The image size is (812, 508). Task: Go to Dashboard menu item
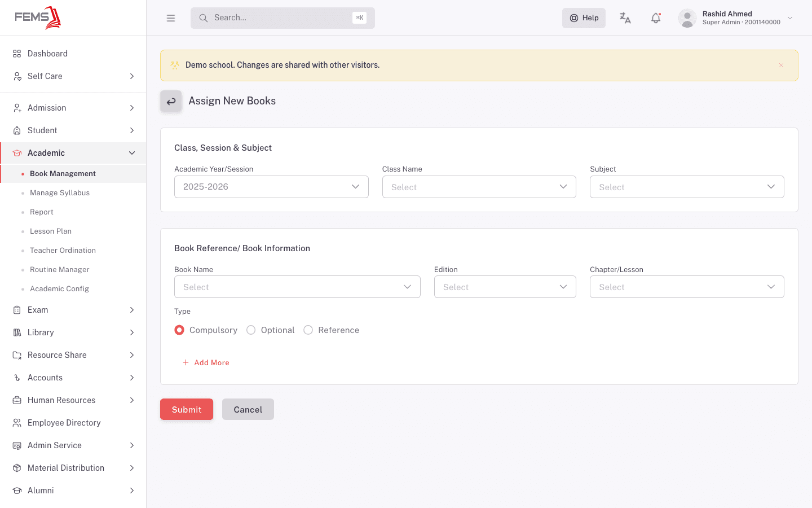73,54
